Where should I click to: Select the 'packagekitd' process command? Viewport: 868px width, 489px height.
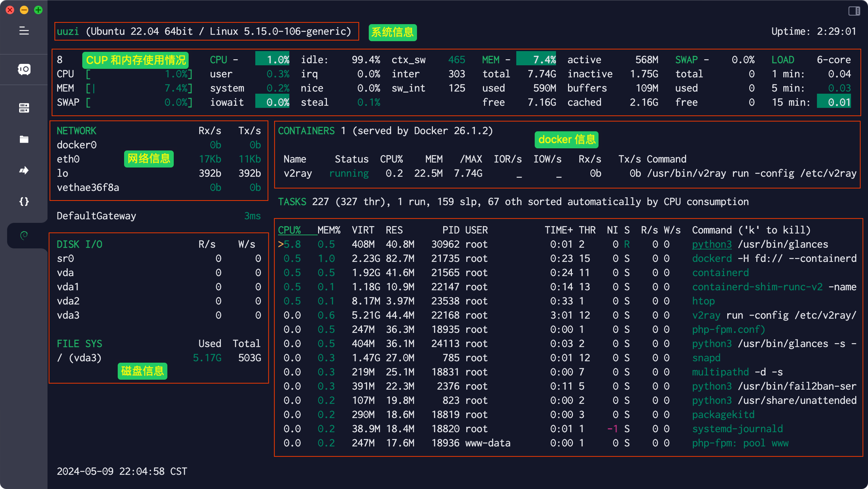(x=723, y=414)
